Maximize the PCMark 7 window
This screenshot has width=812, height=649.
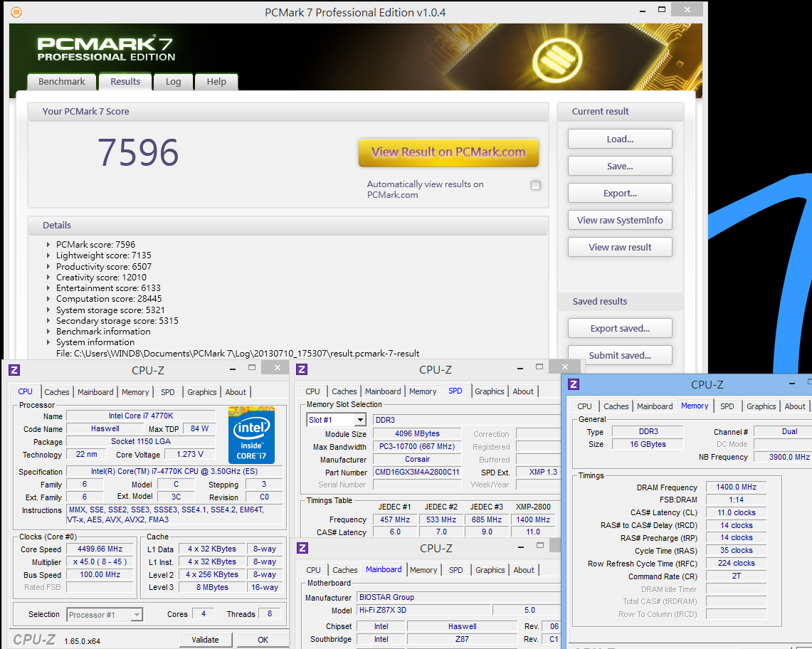tap(662, 9)
